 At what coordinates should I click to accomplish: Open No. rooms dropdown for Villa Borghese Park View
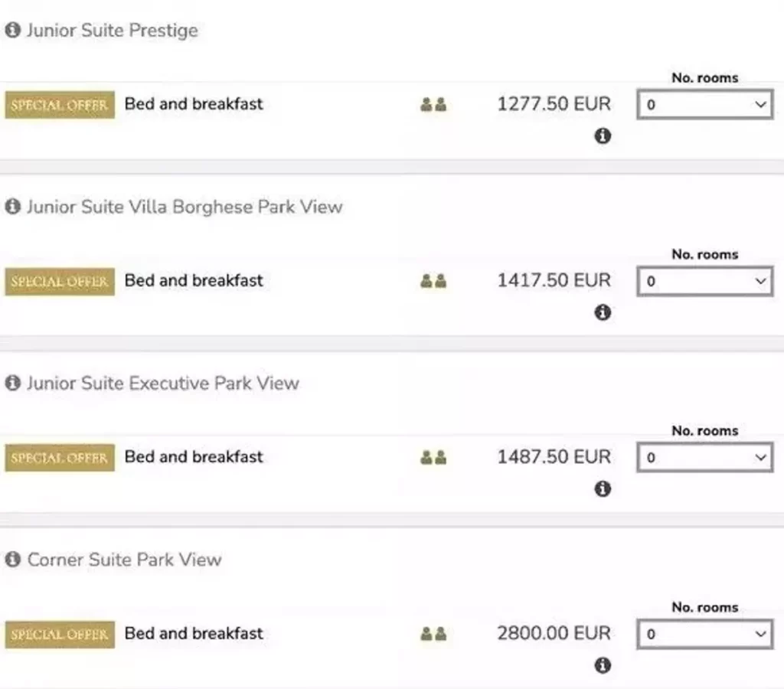pyautogui.click(x=705, y=280)
